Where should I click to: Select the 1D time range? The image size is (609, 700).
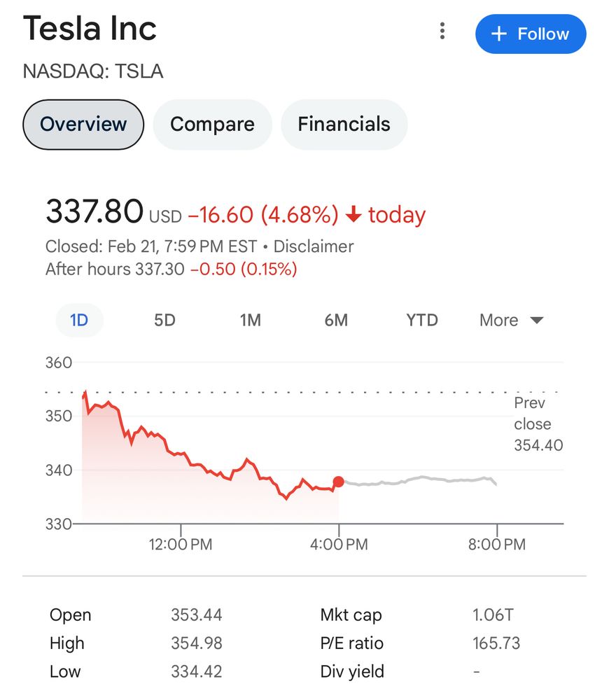click(79, 321)
